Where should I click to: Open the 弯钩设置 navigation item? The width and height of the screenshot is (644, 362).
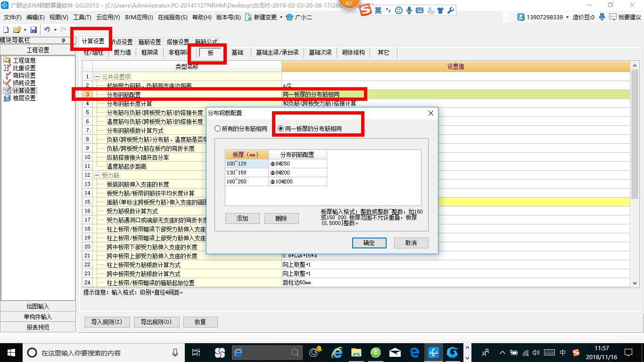(19, 75)
